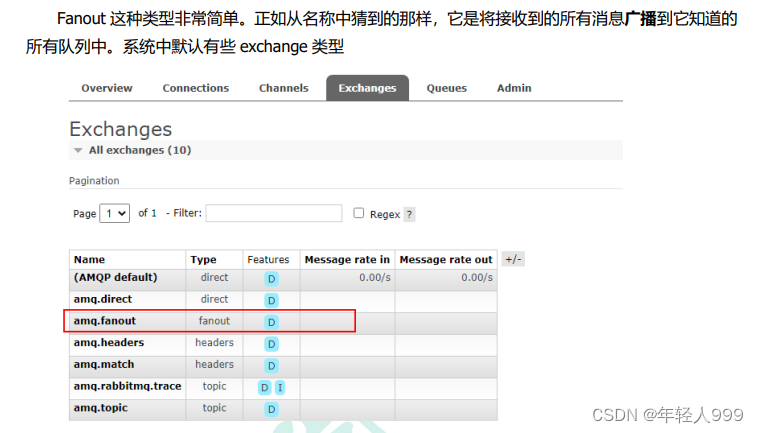Open the amq.fanout exchange link
The height and width of the screenshot is (433, 758).
(104, 321)
